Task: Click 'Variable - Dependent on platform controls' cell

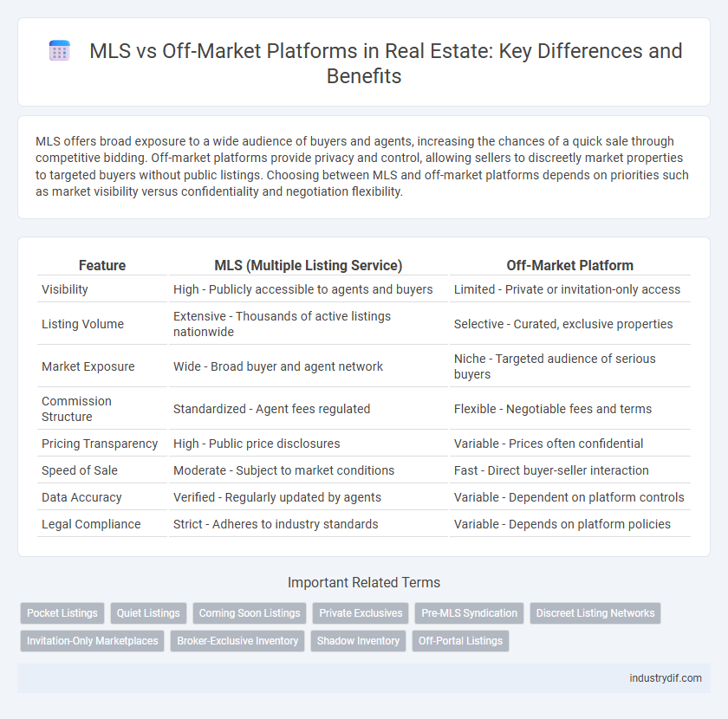Action: click(x=569, y=497)
